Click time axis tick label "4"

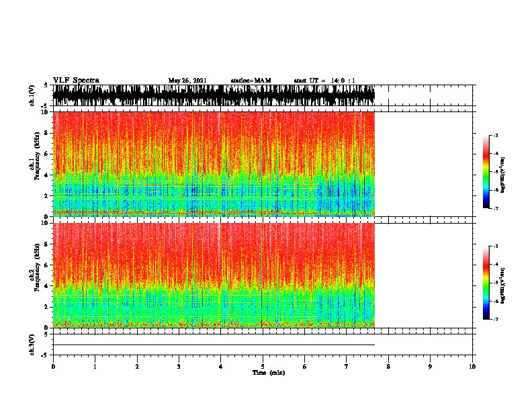pos(221,367)
